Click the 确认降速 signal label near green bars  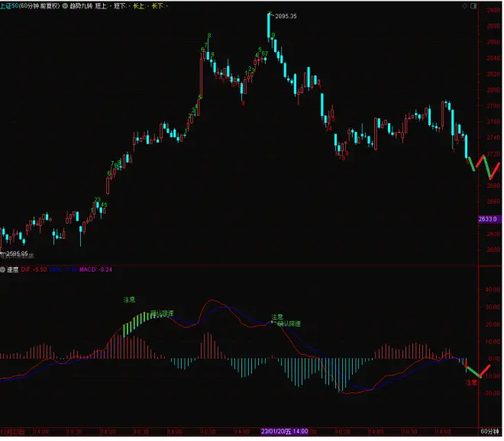coord(162,313)
